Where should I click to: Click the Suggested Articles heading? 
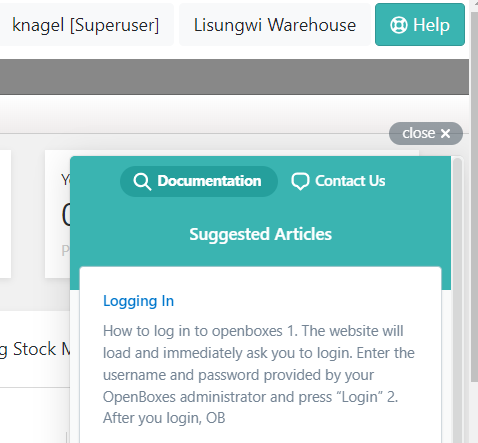(260, 234)
